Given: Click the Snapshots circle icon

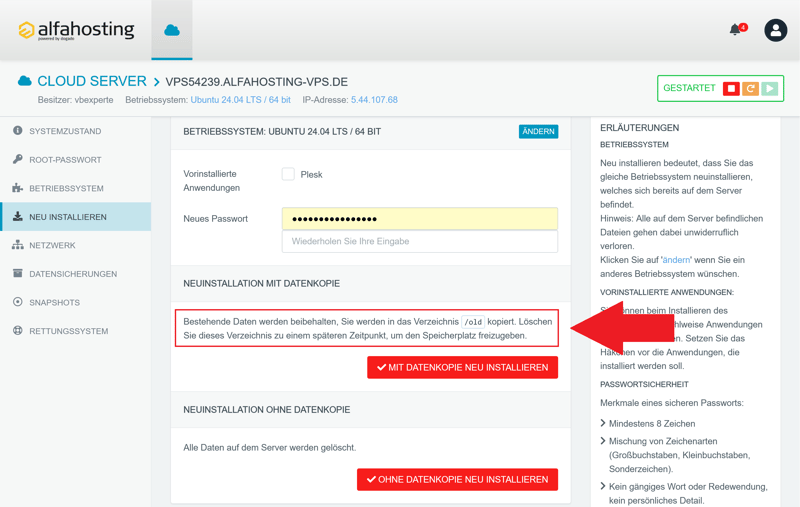Looking at the screenshot, I should point(18,302).
